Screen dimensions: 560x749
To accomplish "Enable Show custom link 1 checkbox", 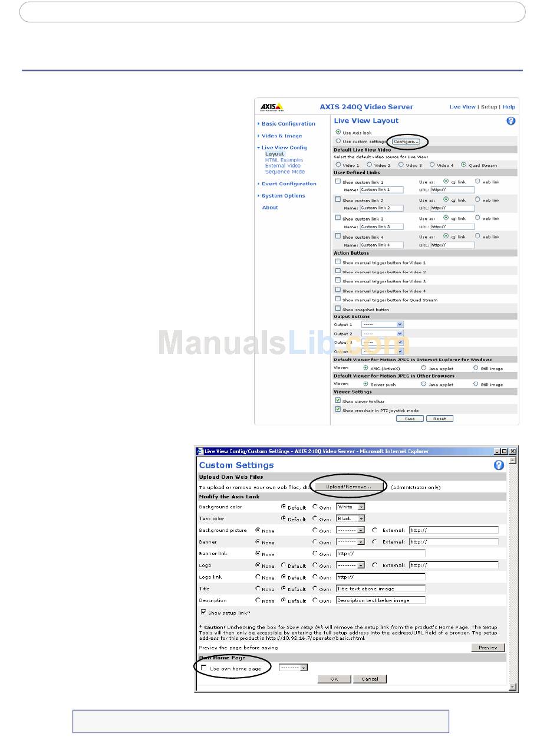I will coord(338,182).
